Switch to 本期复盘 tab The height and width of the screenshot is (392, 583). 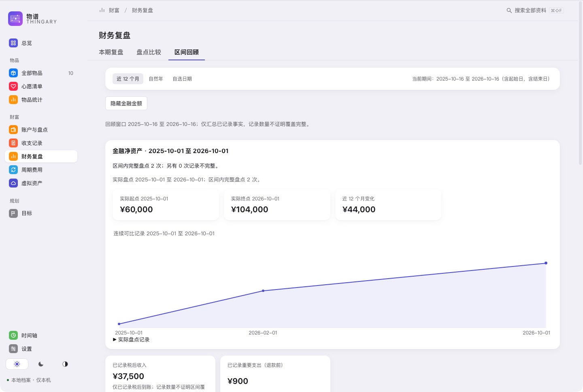point(111,52)
